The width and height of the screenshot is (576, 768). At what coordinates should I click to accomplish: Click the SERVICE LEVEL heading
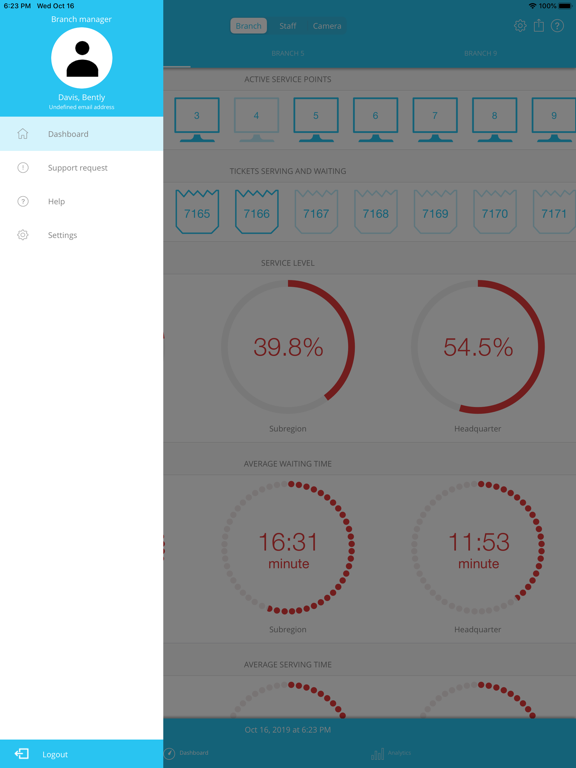pyautogui.click(x=288, y=263)
